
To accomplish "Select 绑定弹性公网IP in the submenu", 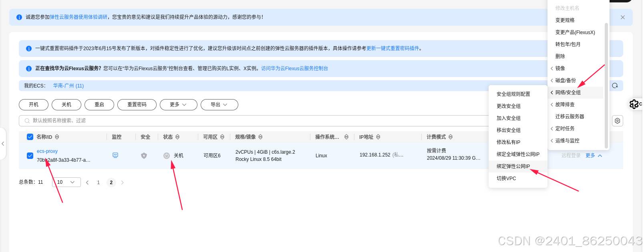I will tap(518, 167).
